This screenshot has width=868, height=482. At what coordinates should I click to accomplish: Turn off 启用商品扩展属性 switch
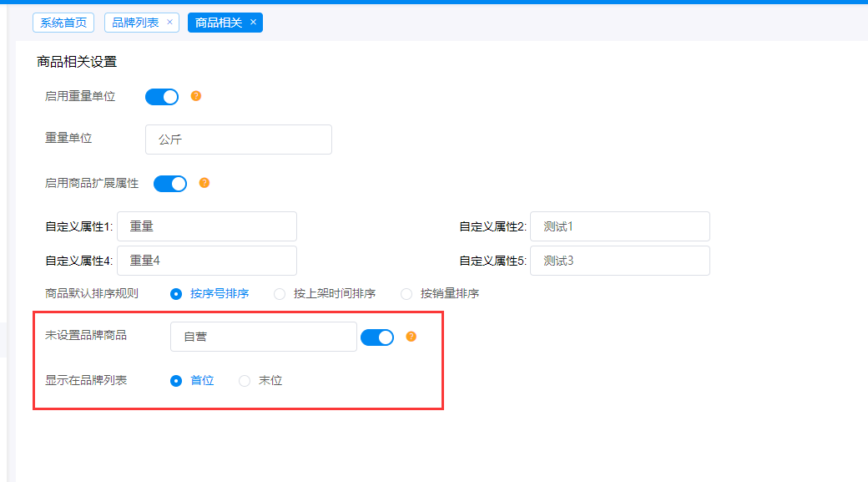pyautogui.click(x=170, y=183)
